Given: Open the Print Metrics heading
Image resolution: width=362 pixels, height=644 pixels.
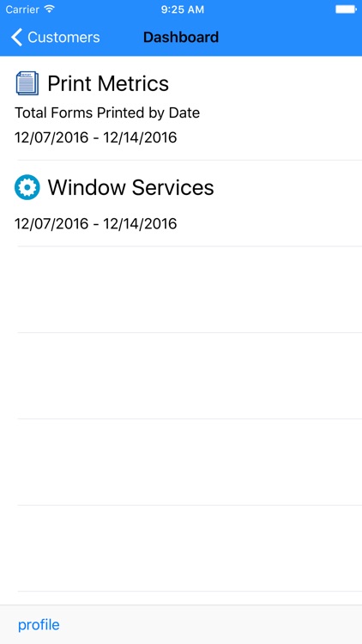Looking at the screenshot, I should click(x=108, y=83).
